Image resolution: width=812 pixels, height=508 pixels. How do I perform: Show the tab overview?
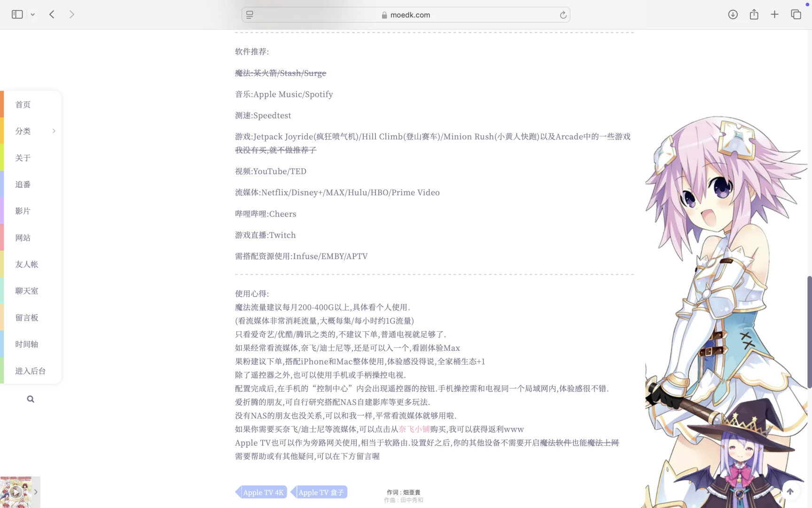click(x=796, y=14)
